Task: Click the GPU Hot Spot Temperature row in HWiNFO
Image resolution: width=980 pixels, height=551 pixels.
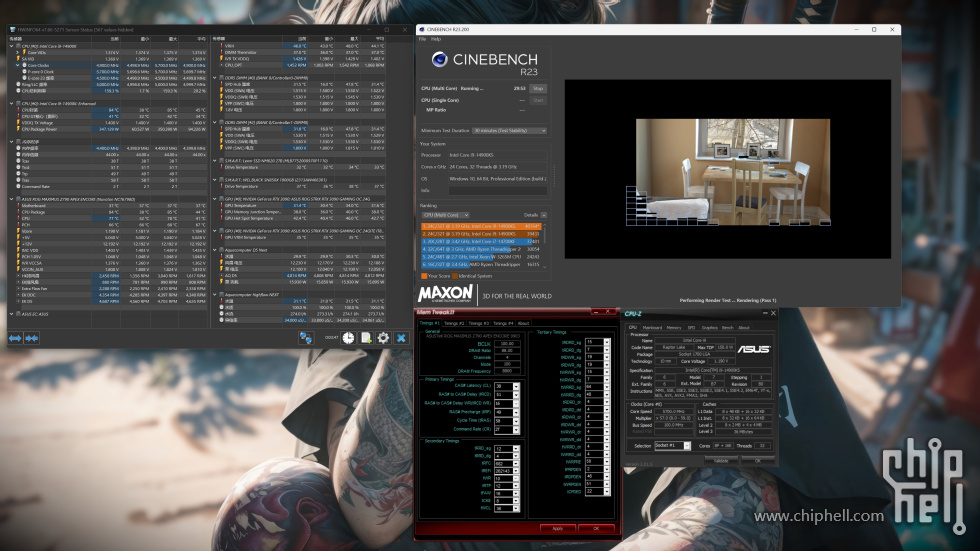Action: pyautogui.click(x=302, y=218)
